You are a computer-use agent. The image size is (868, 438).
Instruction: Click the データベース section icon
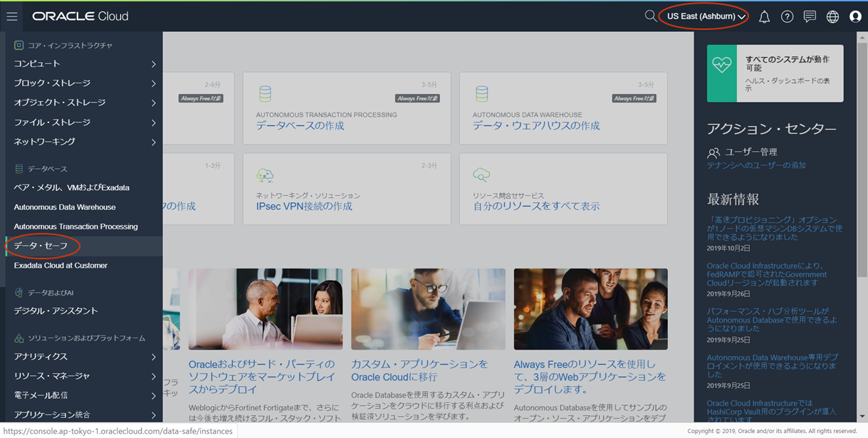pos(19,169)
